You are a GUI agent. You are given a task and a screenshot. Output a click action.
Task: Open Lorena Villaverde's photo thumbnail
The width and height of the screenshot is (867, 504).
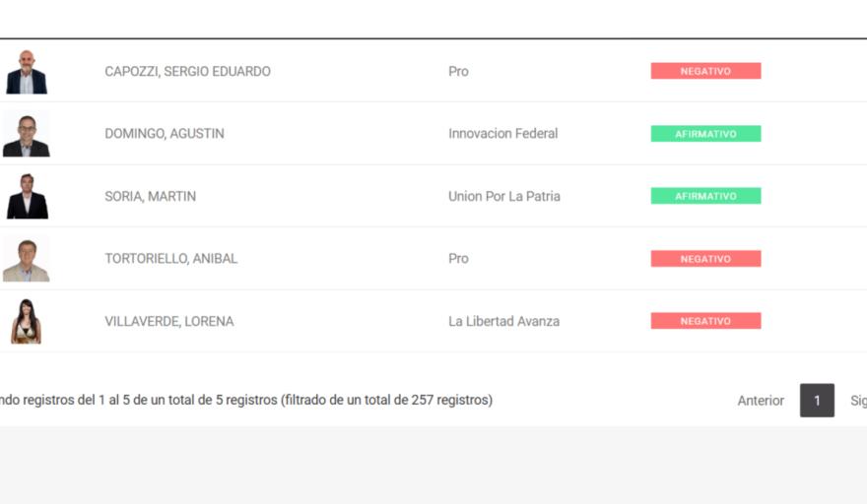point(26,321)
